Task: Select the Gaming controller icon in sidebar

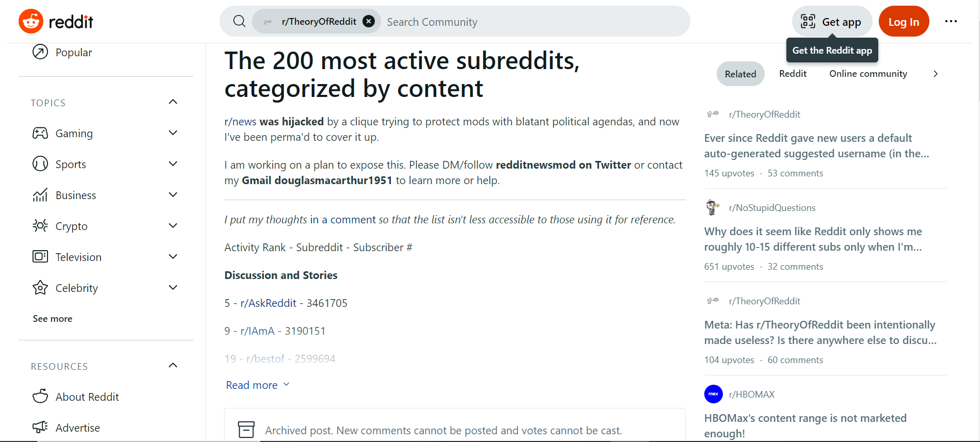Action: [x=39, y=133]
